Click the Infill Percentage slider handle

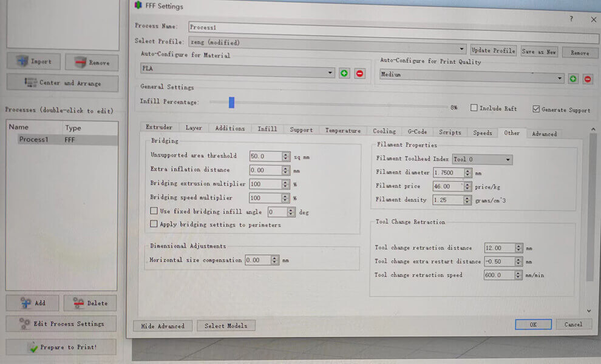tap(231, 103)
